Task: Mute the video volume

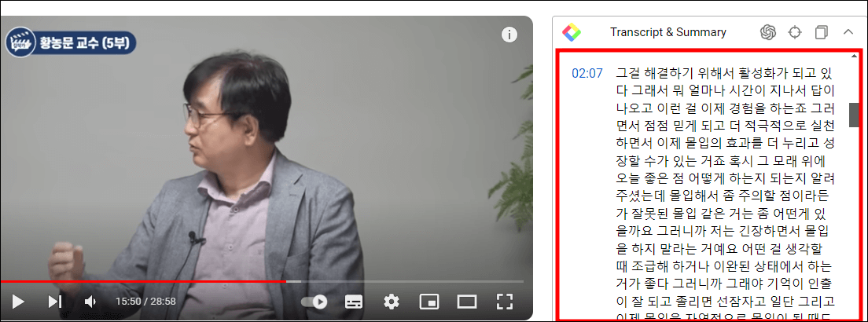Action: [x=90, y=302]
